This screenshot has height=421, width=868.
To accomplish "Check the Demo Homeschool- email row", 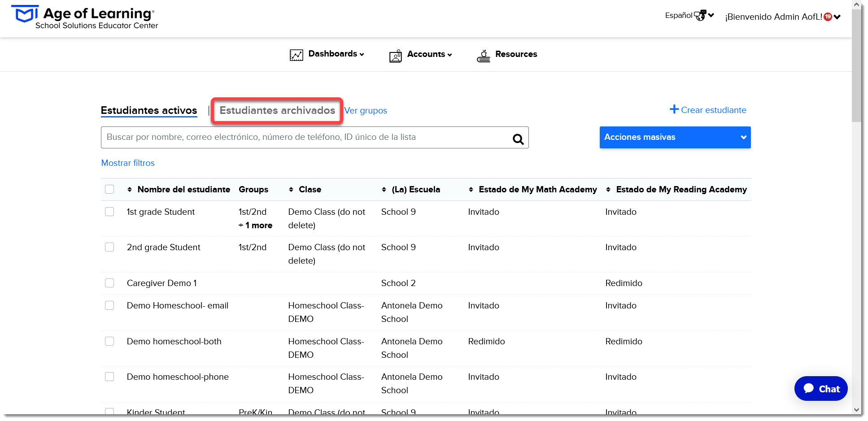I will click(x=109, y=305).
